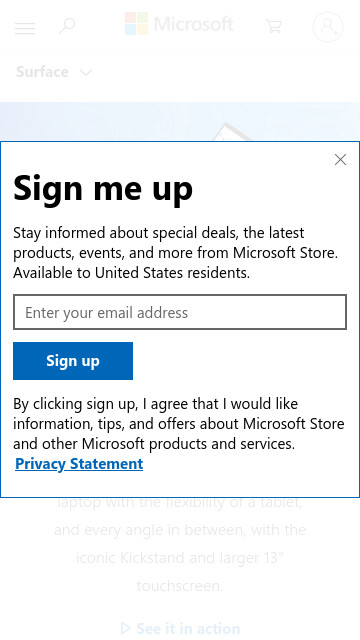The height and width of the screenshot is (640, 360).
Task: Click the faded every angle in between line
Action: click(180, 530)
